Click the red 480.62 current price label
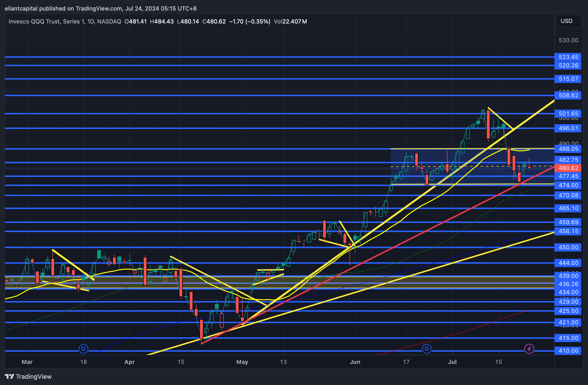Viewport: 588px width, 385px height. (568, 168)
